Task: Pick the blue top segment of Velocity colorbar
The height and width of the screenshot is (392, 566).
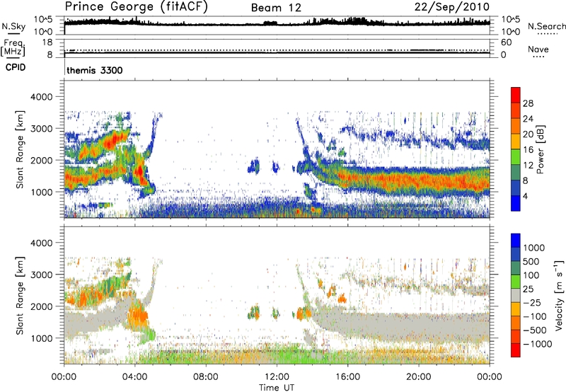Action: click(516, 241)
